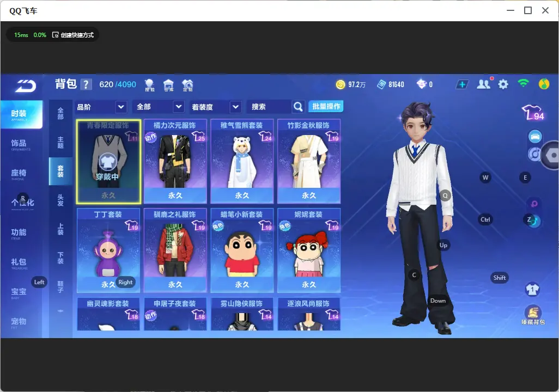
Task: Click the 创建快捷方式 shortcut icon
Action: click(x=55, y=35)
